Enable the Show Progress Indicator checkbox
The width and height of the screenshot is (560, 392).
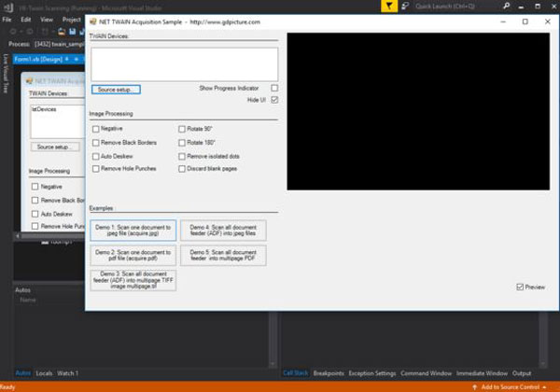(274, 88)
